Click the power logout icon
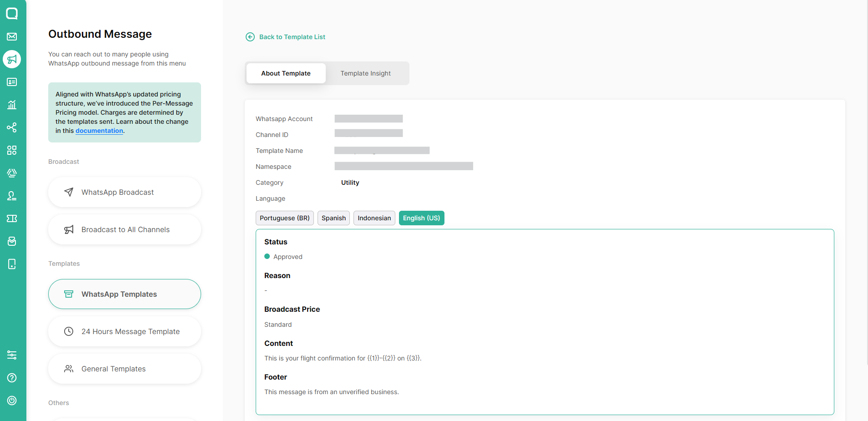This screenshot has height=421, width=868. point(12,401)
